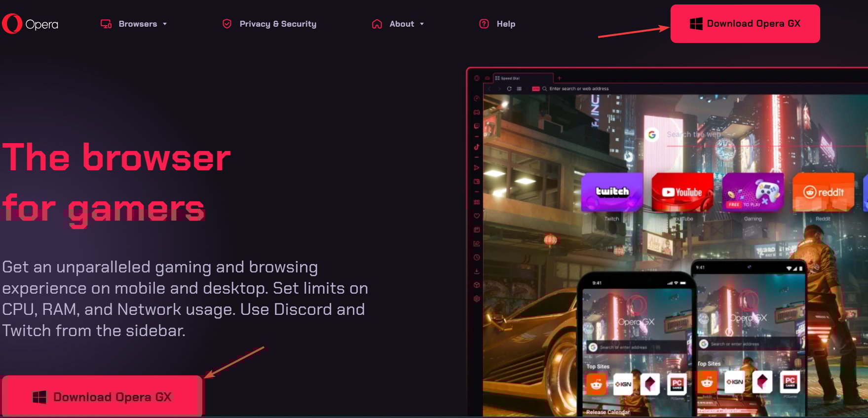Screen dimensions: 868x418
Task: Click Download Opera GX below the description
Action: pos(102,397)
